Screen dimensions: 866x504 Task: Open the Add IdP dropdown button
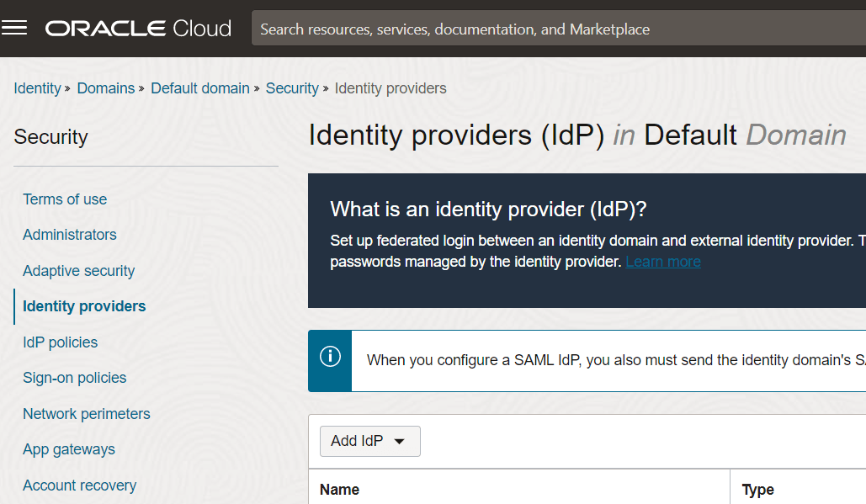[x=369, y=441]
